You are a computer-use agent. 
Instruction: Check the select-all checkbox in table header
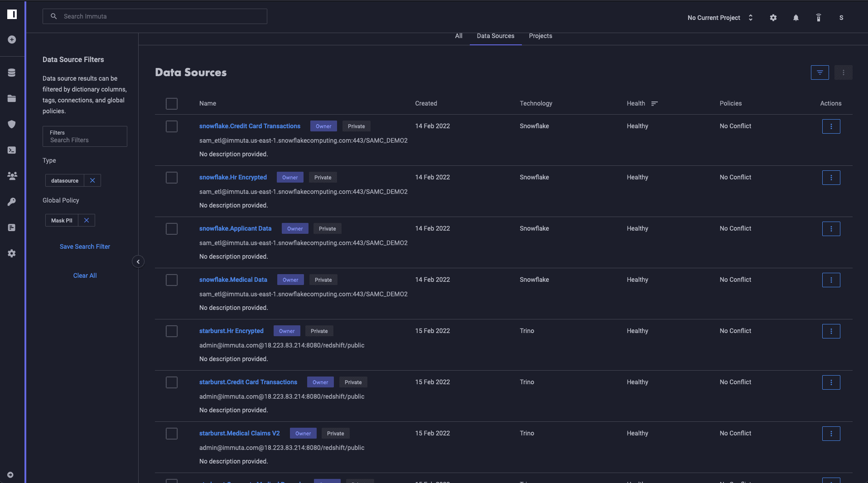tap(172, 104)
